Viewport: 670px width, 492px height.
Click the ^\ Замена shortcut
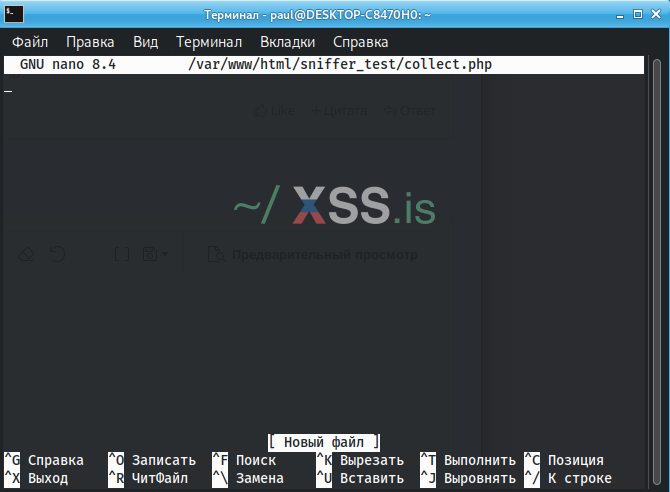coord(248,478)
